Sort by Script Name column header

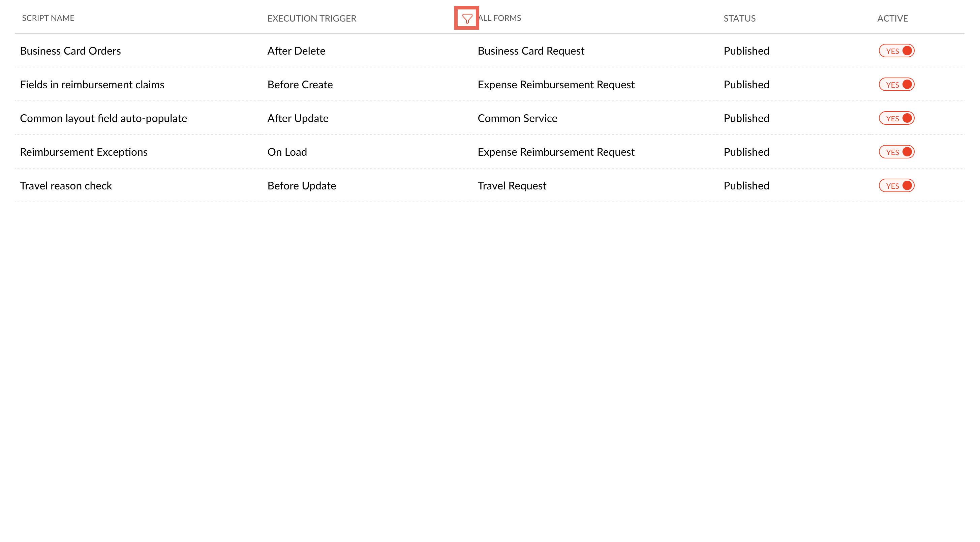coord(48,18)
